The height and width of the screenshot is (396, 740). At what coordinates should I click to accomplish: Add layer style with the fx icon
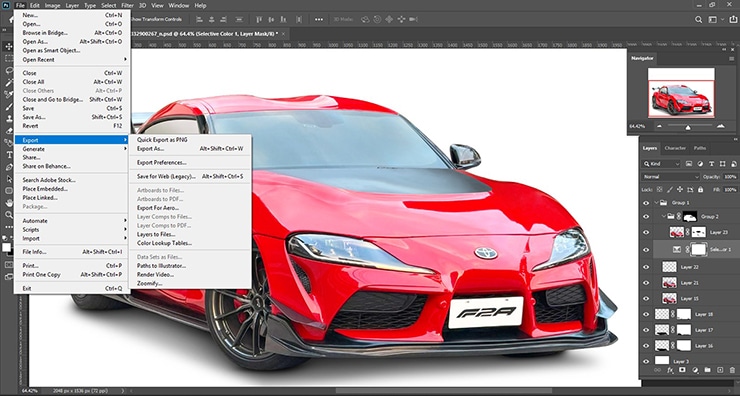pyautogui.click(x=670, y=371)
